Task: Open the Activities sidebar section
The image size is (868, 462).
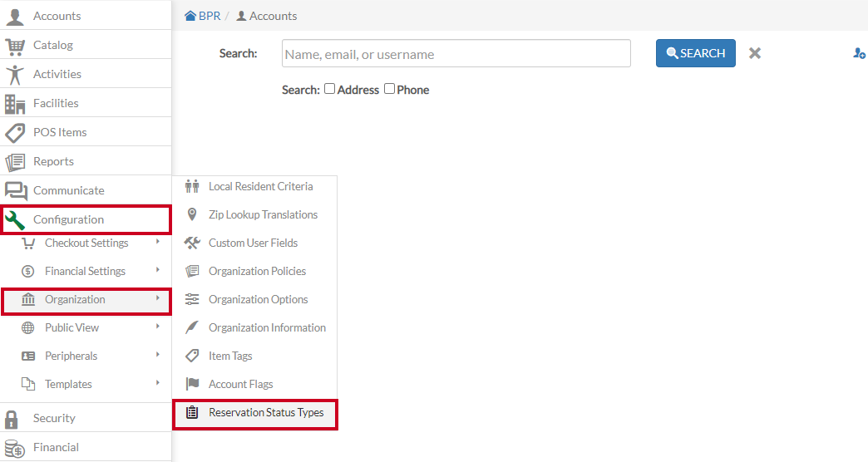Action: click(x=86, y=74)
